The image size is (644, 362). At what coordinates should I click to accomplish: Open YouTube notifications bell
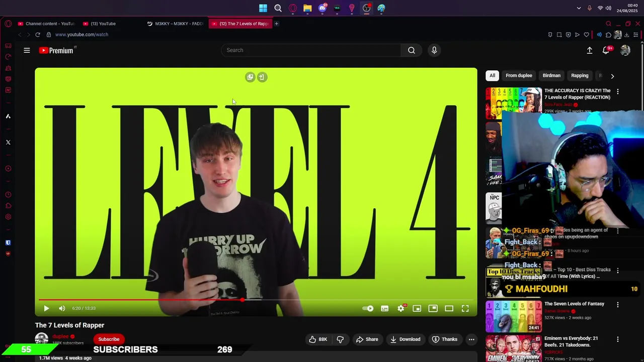pos(606,50)
